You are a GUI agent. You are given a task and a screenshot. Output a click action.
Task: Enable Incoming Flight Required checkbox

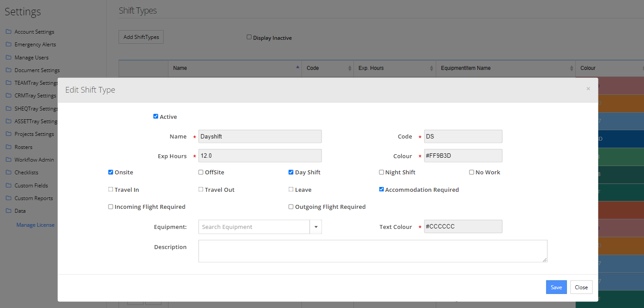click(111, 207)
